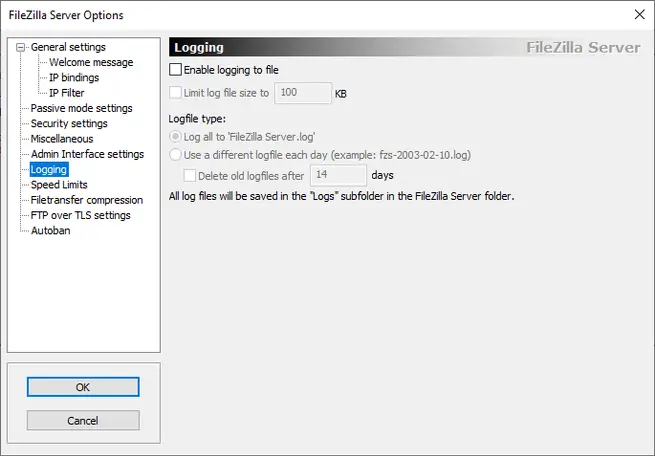Image resolution: width=655 pixels, height=456 pixels.
Task: Collapse the General settings tree node
Action: point(20,48)
